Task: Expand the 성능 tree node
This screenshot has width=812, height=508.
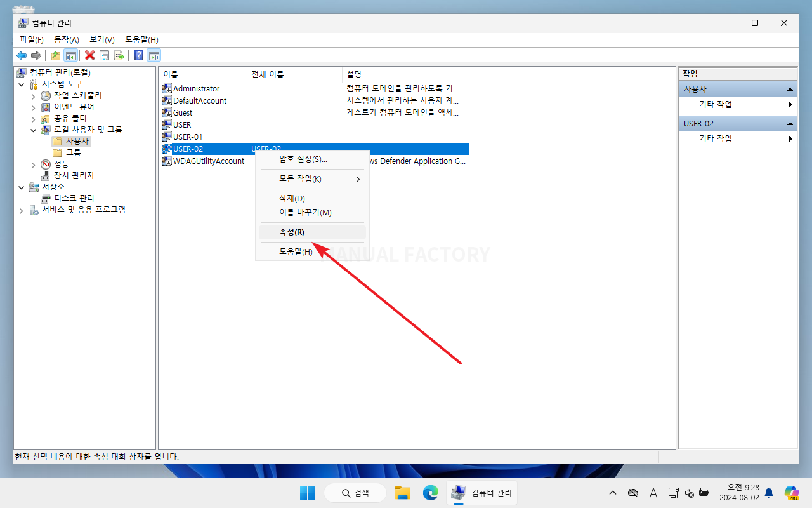Action: pos(34,164)
